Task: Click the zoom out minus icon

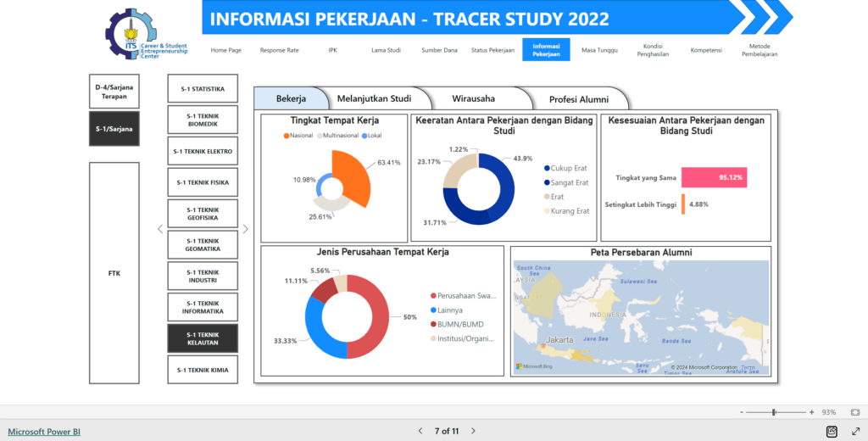Action: click(742, 411)
